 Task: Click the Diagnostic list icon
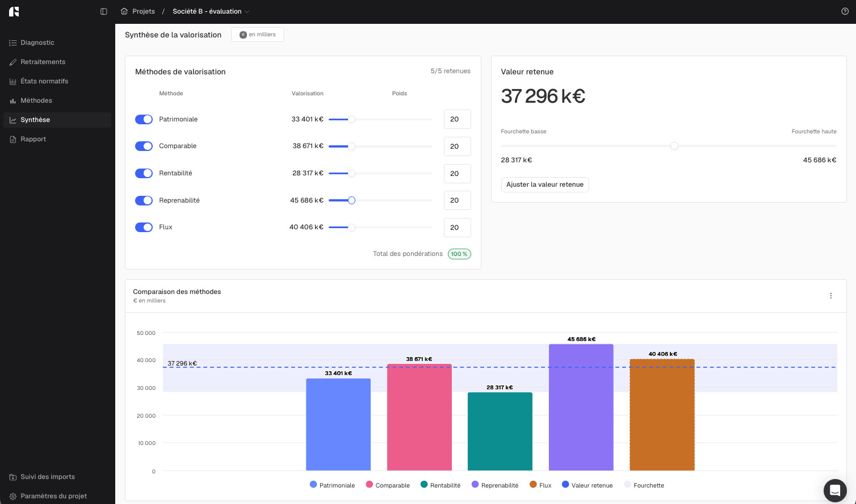pyautogui.click(x=13, y=43)
